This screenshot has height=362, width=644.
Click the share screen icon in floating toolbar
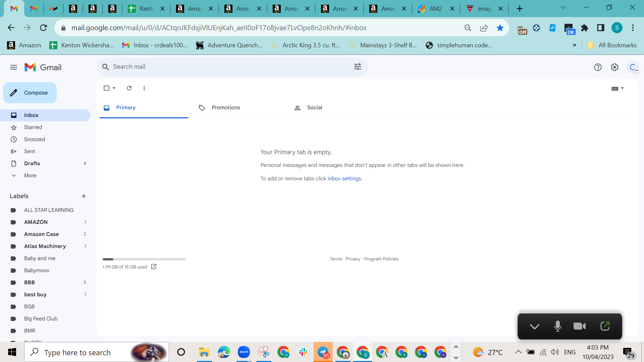(x=605, y=326)
